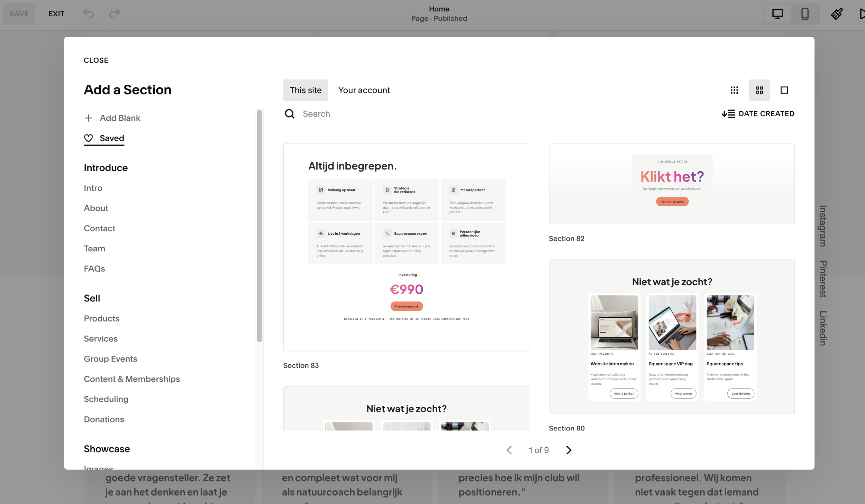Go to next page of sections
The height and width of the screenshot is (504, 865).
(x=568, y=450)
